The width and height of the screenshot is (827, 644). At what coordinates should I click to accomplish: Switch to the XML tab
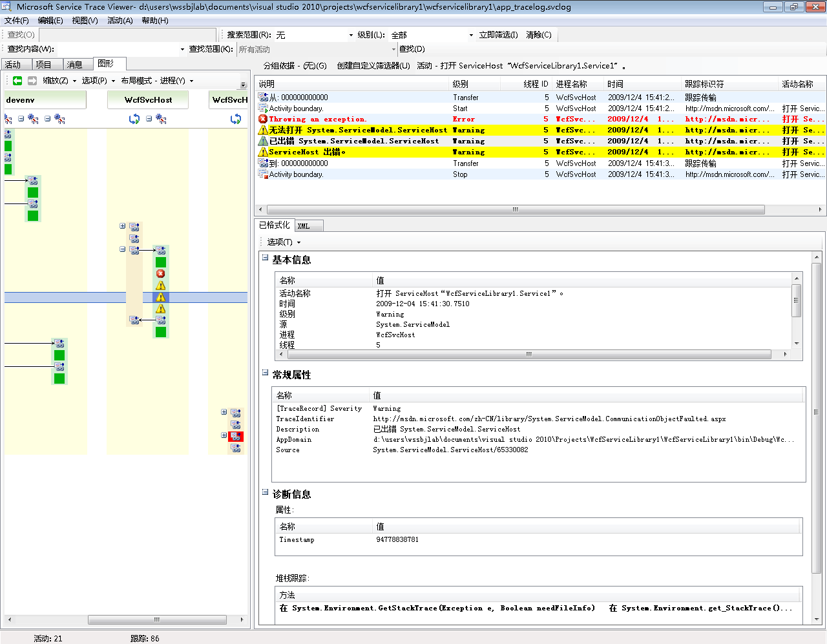click(x=309, y=226)
